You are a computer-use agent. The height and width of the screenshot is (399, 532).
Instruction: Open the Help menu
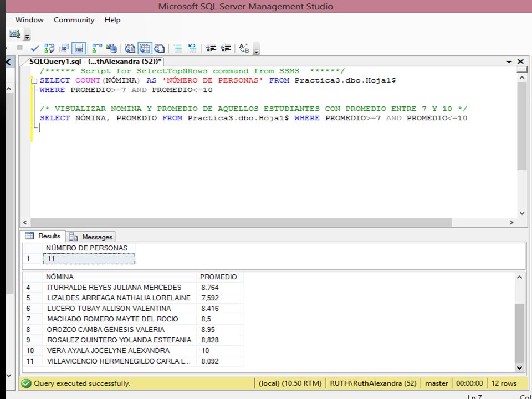112,20
